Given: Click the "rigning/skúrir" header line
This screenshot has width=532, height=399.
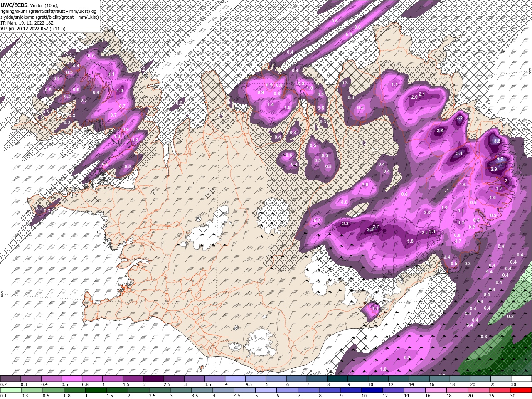Looking at the screenshot, I should click(x=49, y=11).
